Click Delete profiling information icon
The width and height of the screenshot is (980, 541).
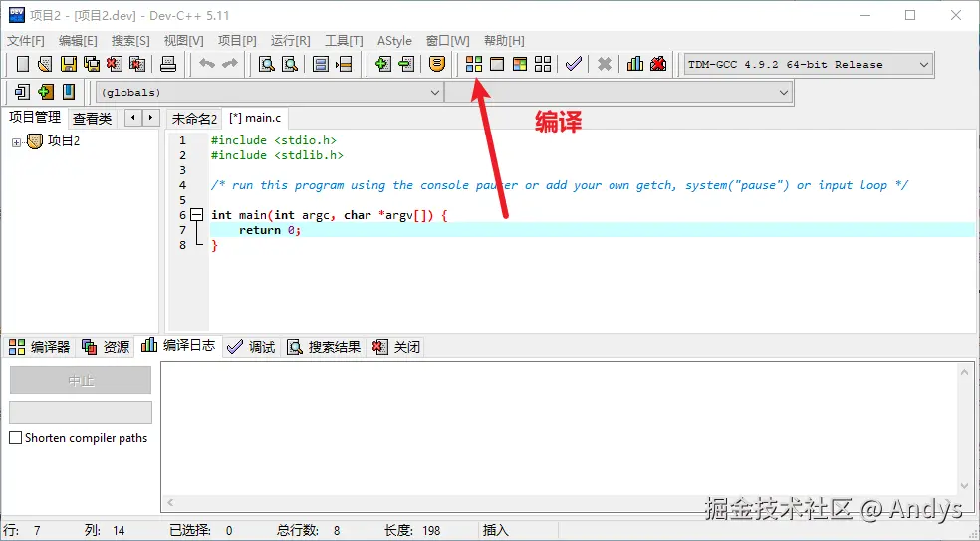coord(658,64)
